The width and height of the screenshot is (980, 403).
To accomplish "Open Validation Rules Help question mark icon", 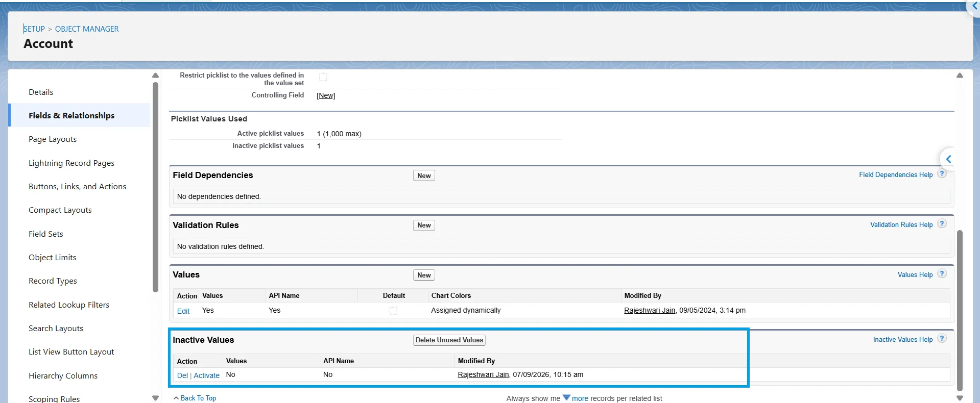I will pos(942,223).
